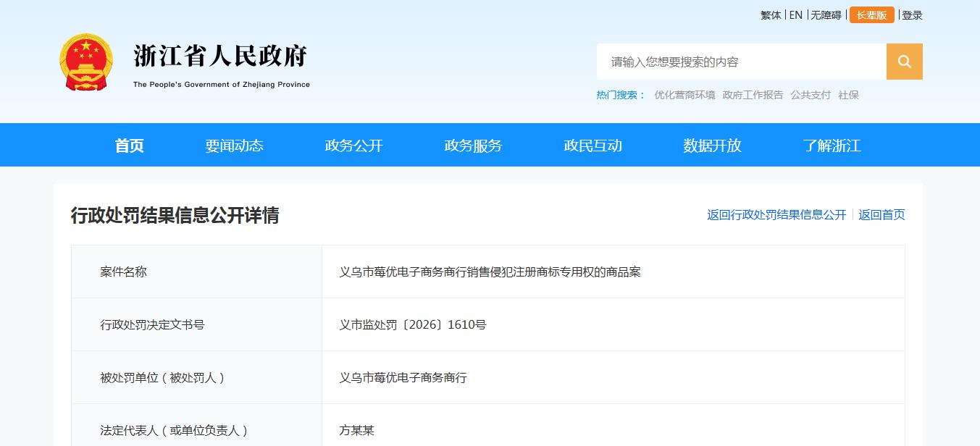Click the orange search magnifier button
The height and width of the screenshot is (446, 980).
(904, 62)
